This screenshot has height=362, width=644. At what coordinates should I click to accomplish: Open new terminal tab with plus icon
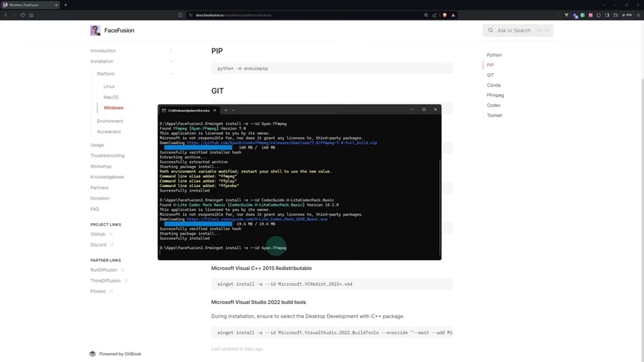click(x=225, y=110)
